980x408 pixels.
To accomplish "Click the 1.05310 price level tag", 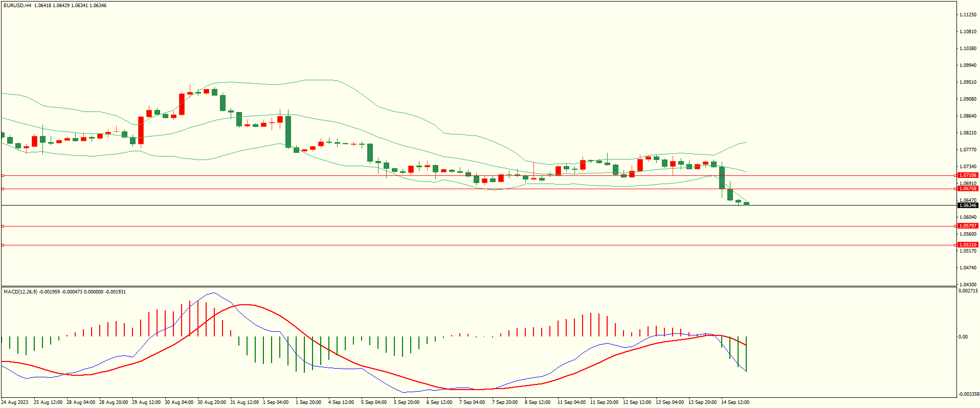I will (967, 245).
